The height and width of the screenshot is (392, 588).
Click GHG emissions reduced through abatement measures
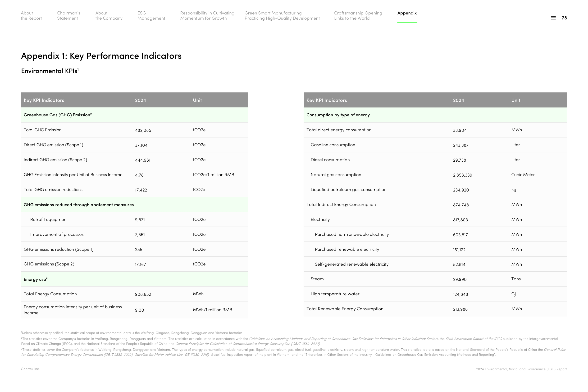[78, 205]
